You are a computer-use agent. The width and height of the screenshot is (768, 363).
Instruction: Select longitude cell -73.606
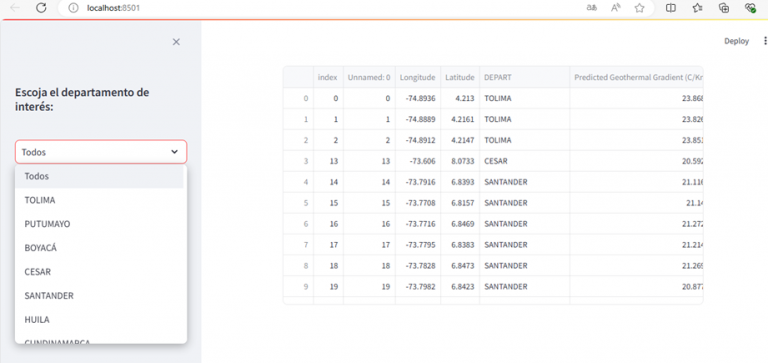coord(418,161)
